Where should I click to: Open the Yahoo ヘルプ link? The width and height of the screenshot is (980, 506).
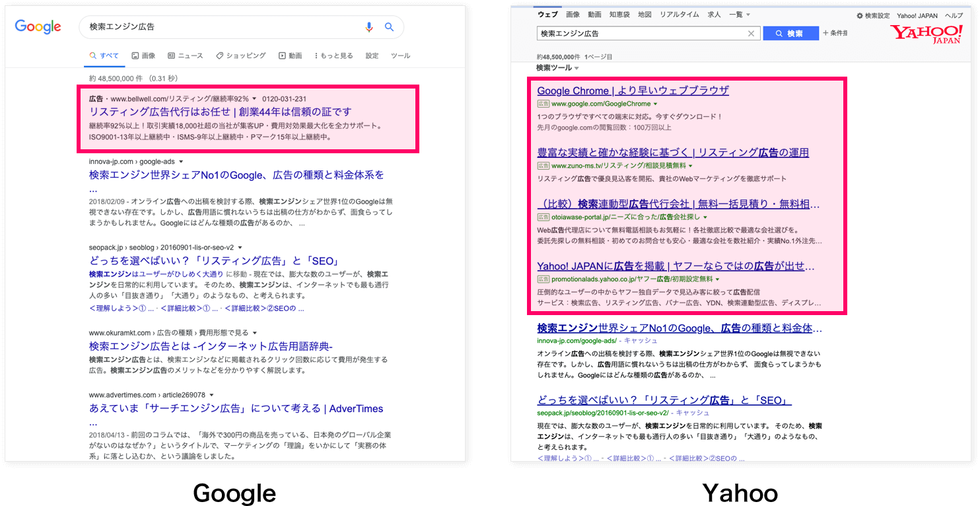pos(954,15)
